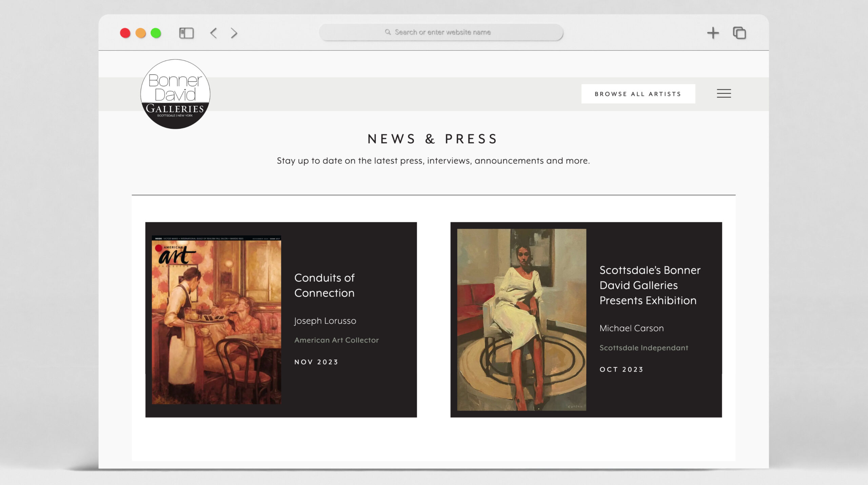Click the Bonner David Galleries logo
The height and width of the screenshot is (485, 868).
[x=175, y=94]
